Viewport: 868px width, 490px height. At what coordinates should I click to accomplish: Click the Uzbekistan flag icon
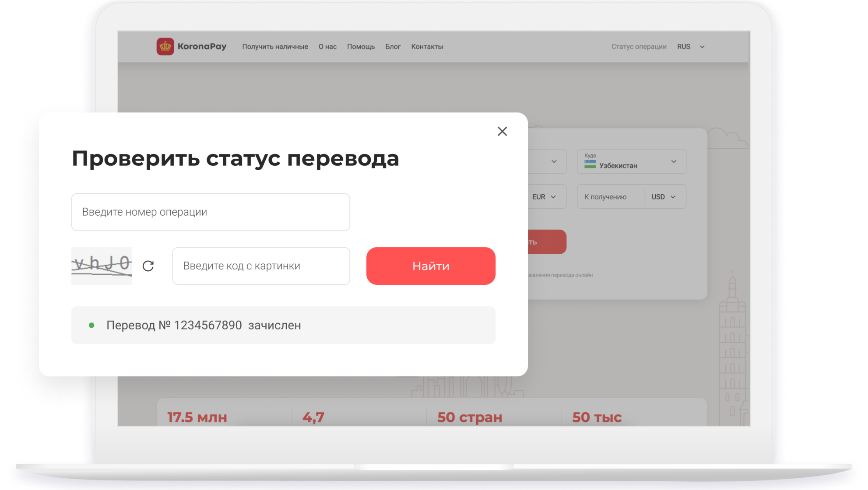590,164
